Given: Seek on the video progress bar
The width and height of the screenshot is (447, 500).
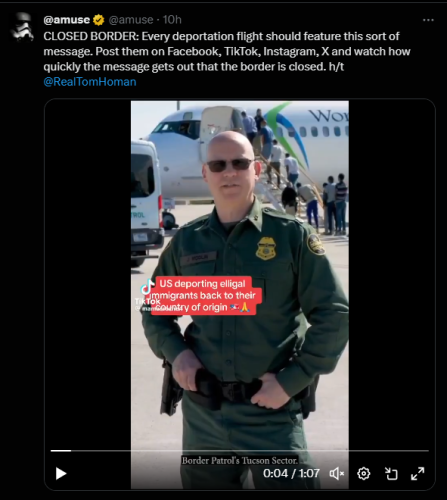Looking at the screenshot, I should [240, 451].
